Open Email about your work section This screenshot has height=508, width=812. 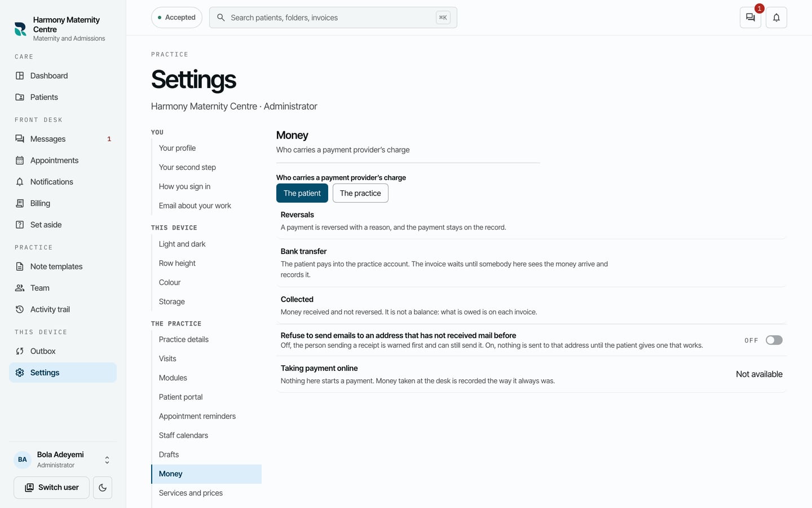pyautogui.click(x=206, y=205)
